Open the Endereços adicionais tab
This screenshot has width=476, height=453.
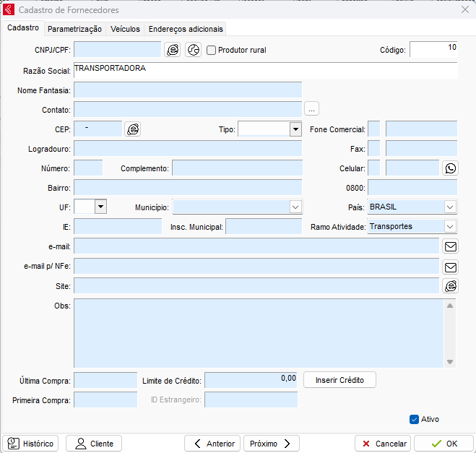point(186,29)
